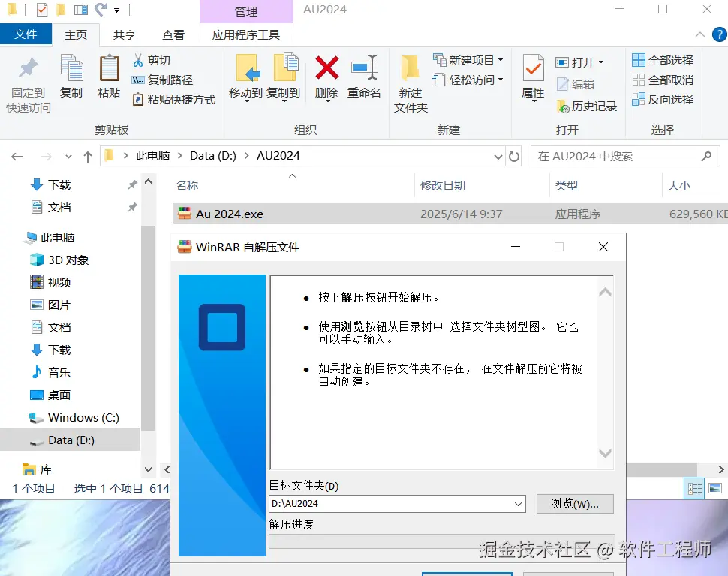728x576 pixels.
Task: Expand address bar history dropdown
Action: click(x=498, y=157)
